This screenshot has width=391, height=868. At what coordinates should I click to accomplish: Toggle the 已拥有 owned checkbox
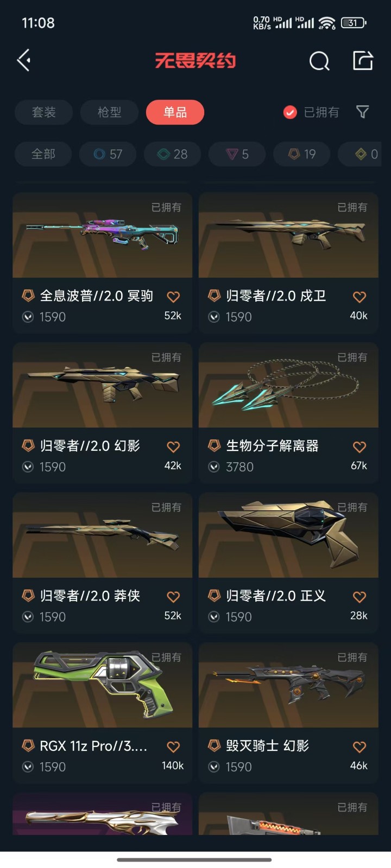(290, 112)
